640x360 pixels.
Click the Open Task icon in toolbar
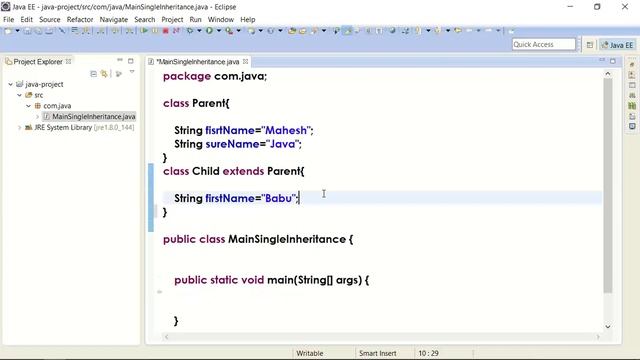pos(303,31)
